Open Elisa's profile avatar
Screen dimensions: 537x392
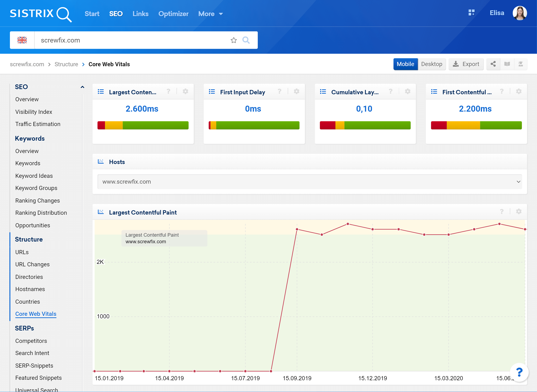[520, 13]
